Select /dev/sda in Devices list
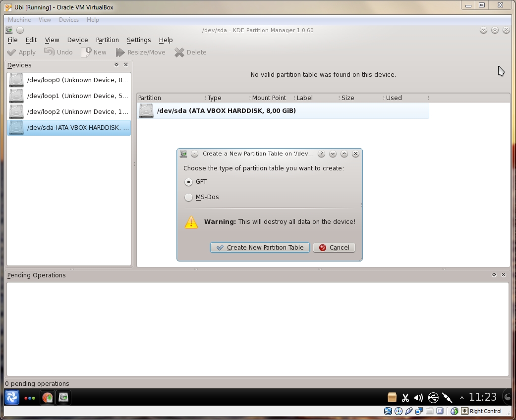Viewport: 516px width, 420px height. [69, 127]
